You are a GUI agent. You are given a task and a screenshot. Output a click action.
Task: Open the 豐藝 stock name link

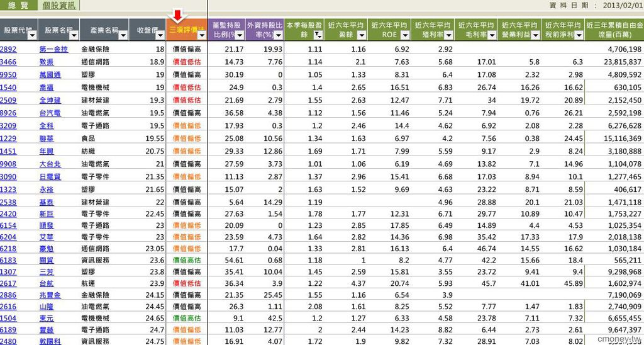pos(47,330)
